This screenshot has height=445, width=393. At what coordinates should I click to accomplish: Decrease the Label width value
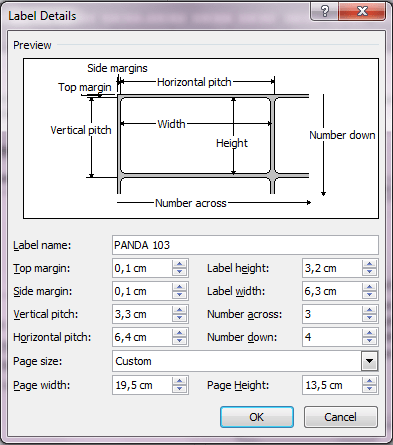click(x=369, y=295)
